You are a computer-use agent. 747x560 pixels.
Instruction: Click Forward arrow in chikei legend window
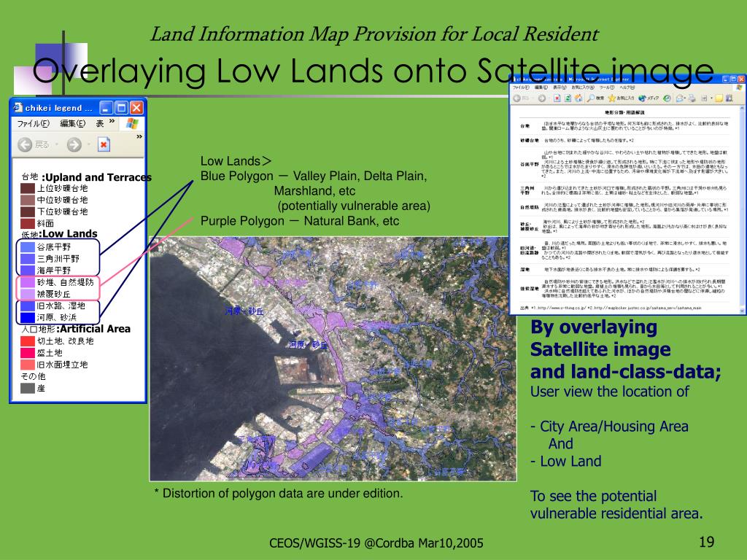(74, 144)
